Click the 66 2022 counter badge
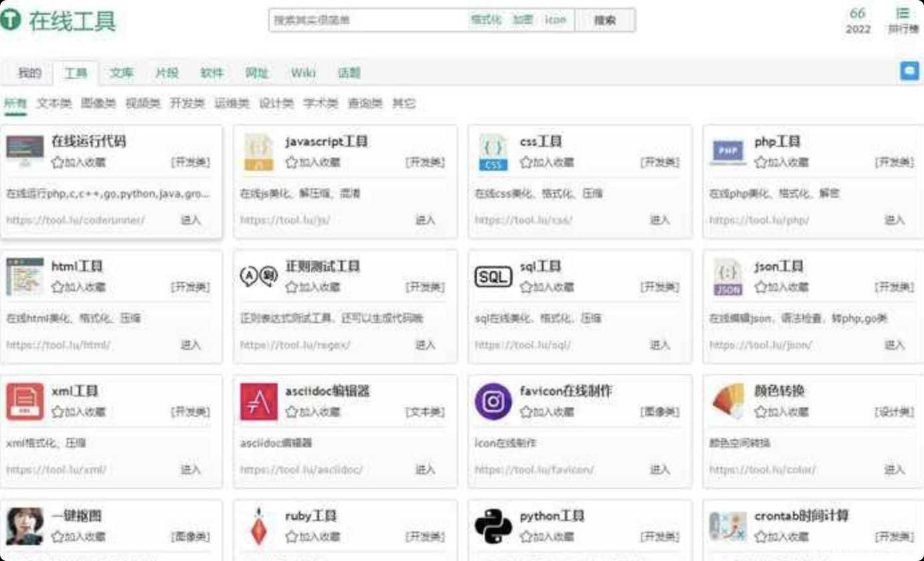The width and height of the screenshot is (924, 561). [858, 20]
